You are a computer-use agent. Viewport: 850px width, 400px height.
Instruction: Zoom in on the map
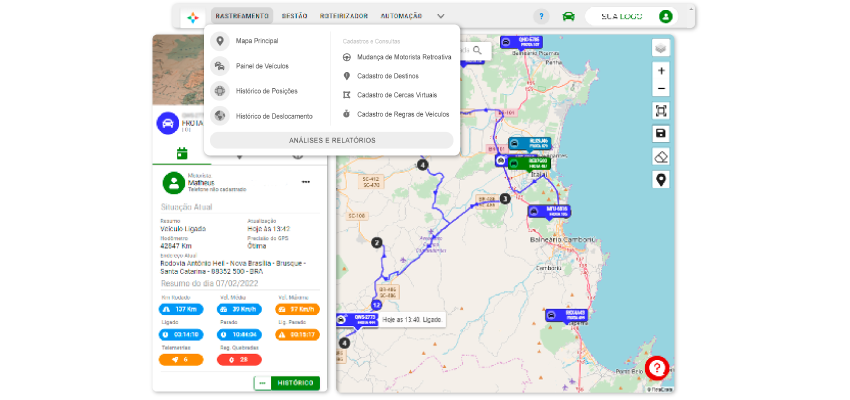point(660,71)
